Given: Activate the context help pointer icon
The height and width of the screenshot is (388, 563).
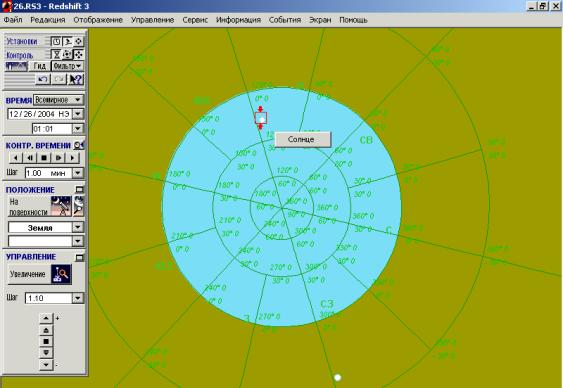Looking at the screenshot, I should pos(75,79).
